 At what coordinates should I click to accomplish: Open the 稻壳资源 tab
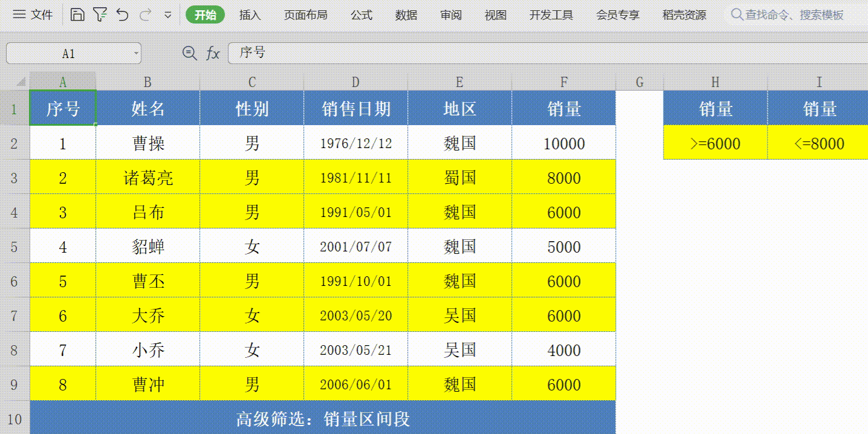click(x=684, y=15)
